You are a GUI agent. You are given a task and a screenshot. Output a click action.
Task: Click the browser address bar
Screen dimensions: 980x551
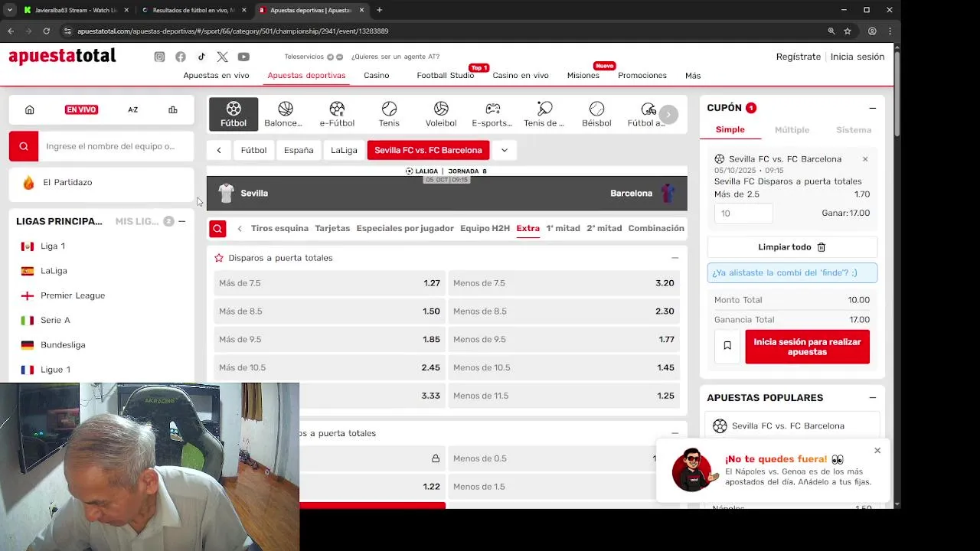(444, 31)
